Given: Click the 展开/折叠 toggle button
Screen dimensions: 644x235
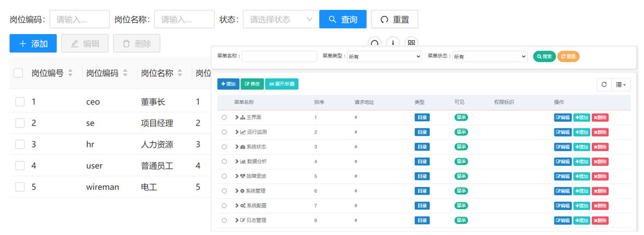Looking at the screenshot, I should (282, 84).
